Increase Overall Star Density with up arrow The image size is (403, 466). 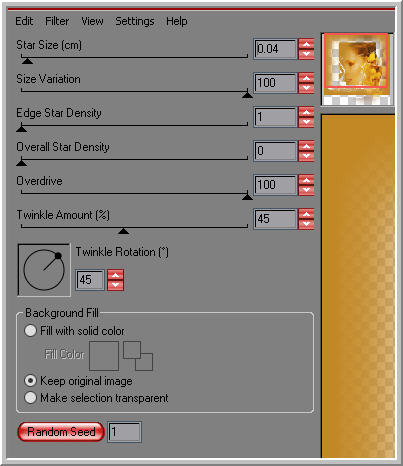tap(306, 146)
